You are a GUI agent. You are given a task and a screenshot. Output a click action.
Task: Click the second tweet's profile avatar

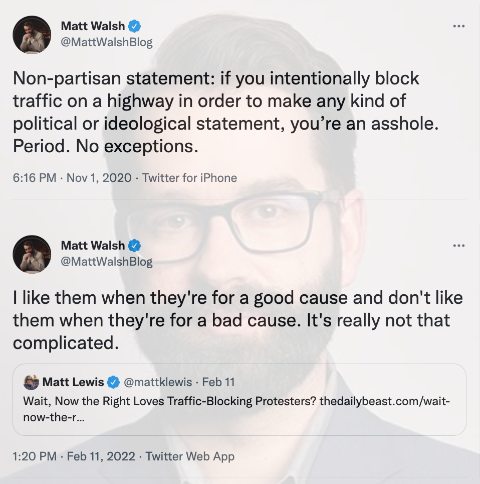pos(32,254)
